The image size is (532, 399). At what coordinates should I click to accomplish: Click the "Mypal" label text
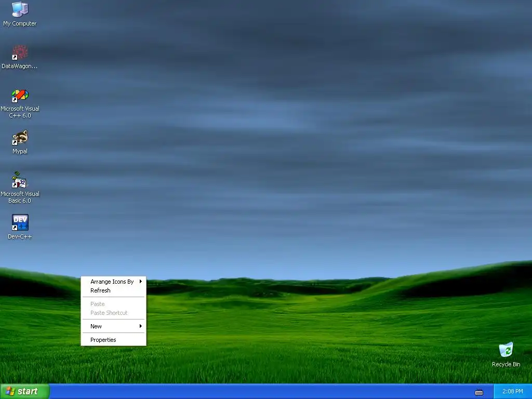click(x=20, y=151)
